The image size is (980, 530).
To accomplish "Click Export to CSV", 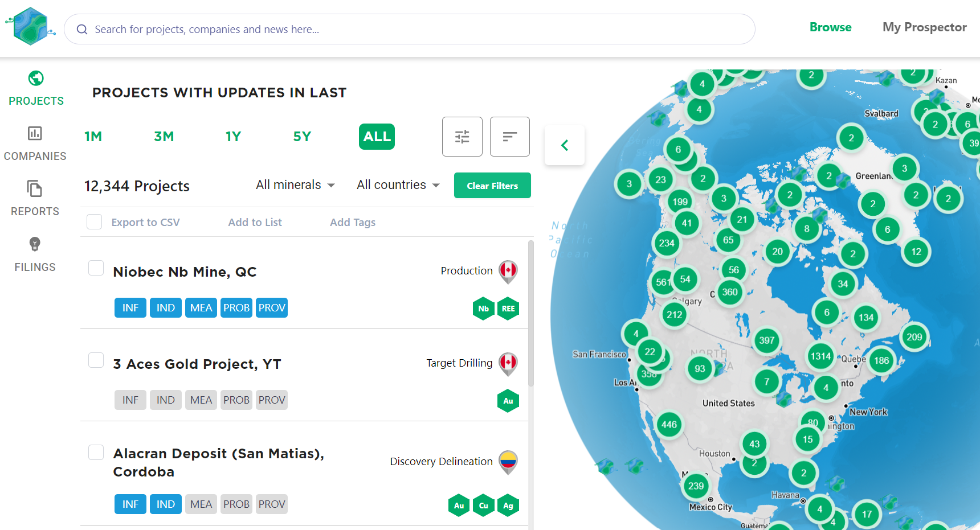I will (x=146, y=223).
